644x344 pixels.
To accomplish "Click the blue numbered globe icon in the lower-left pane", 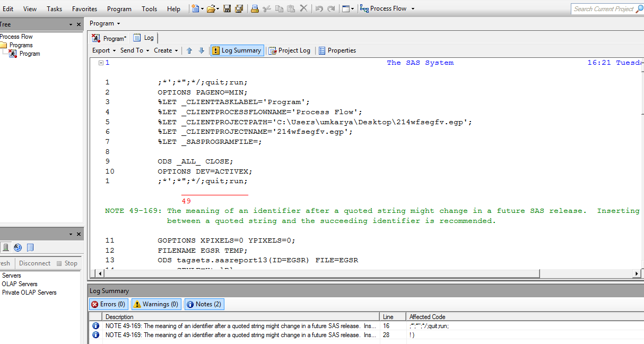I will coord(18,247).
